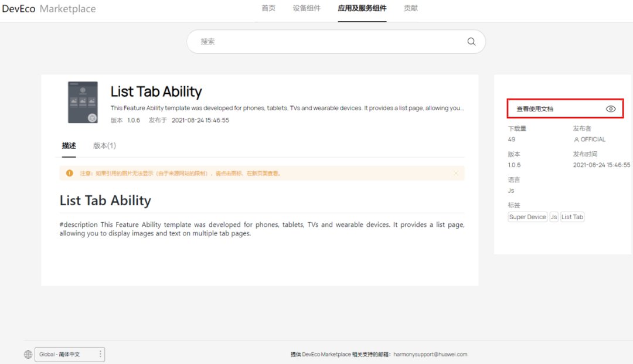Viewport: 633px width, 364px height.
Task: Click the truncated summary under the title
Action: tap(287, 108)
